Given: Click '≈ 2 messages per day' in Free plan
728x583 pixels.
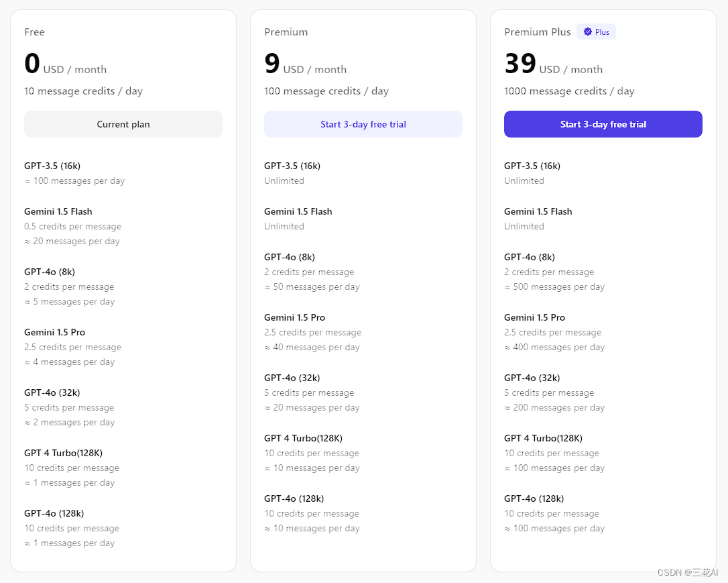Looking at the screenshot, I should (70, 422).
